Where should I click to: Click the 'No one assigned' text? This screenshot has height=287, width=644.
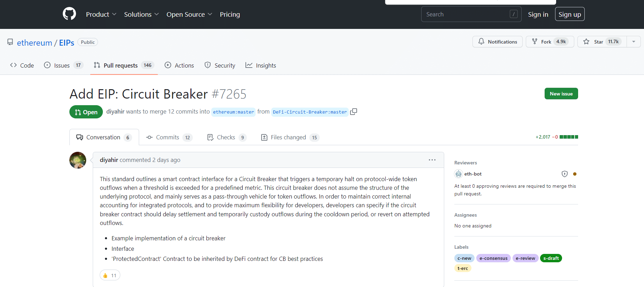coord(473,226)
